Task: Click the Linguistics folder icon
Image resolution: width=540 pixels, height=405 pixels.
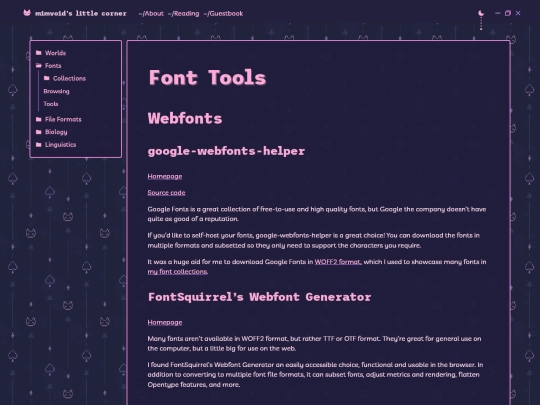Action: 39,144
